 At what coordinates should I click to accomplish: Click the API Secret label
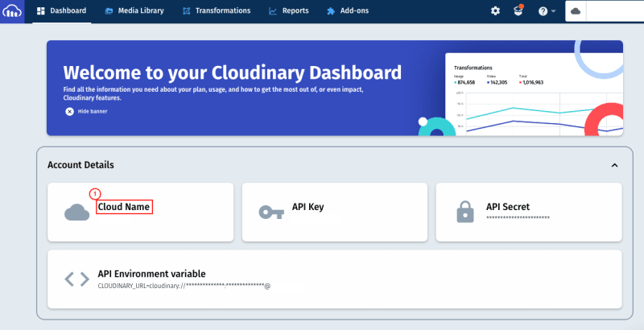click(x=508, y=207)
